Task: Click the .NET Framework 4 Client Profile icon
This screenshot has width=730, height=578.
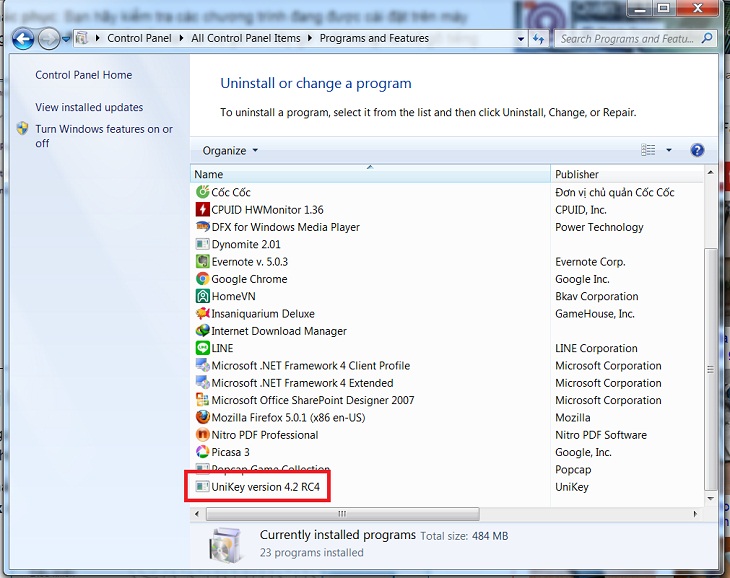Action: pos(202,365)
